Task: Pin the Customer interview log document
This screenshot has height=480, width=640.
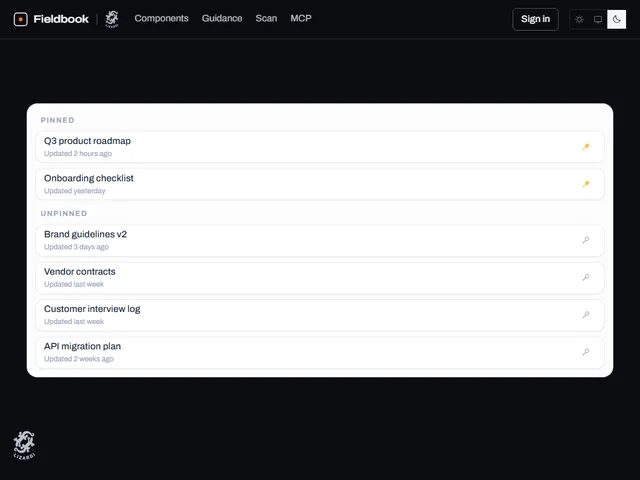Action: click(586, 315)
